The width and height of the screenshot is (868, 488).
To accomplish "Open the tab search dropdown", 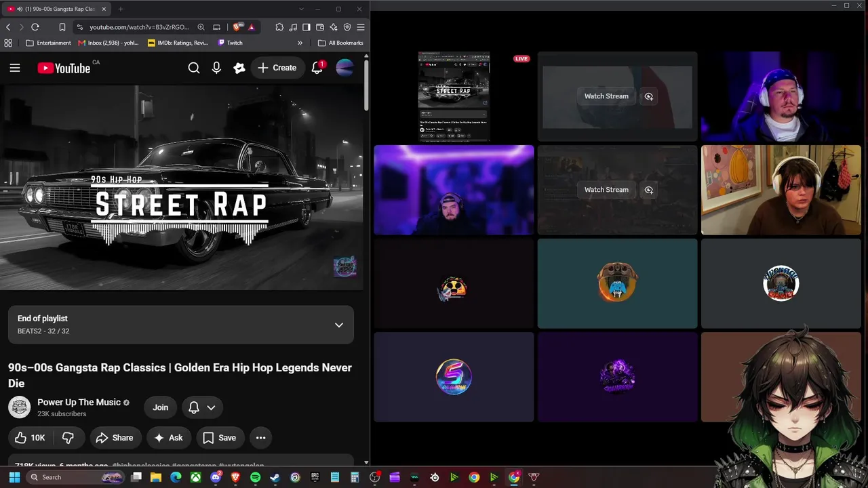I will tap(301, 9).
